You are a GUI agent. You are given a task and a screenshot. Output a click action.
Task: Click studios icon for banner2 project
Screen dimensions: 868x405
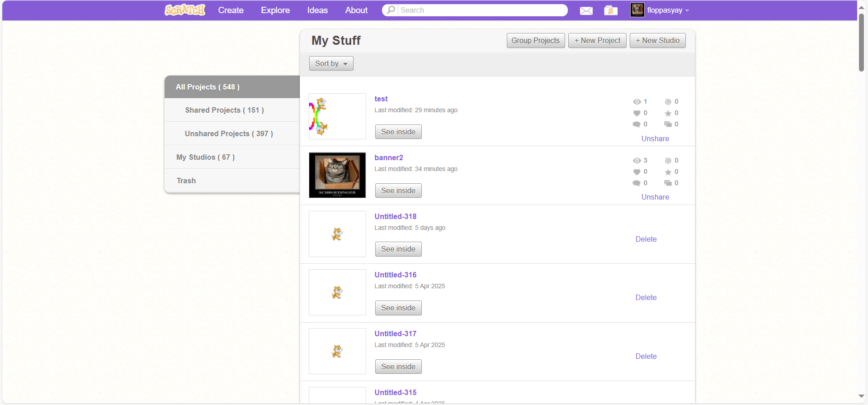click(x=668, y=183)
